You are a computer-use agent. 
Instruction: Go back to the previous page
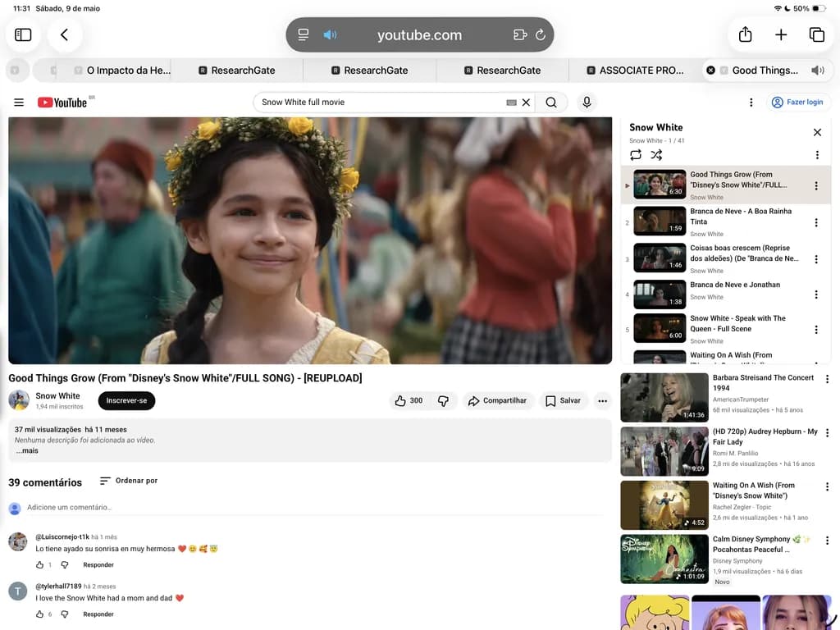(64, 34)
